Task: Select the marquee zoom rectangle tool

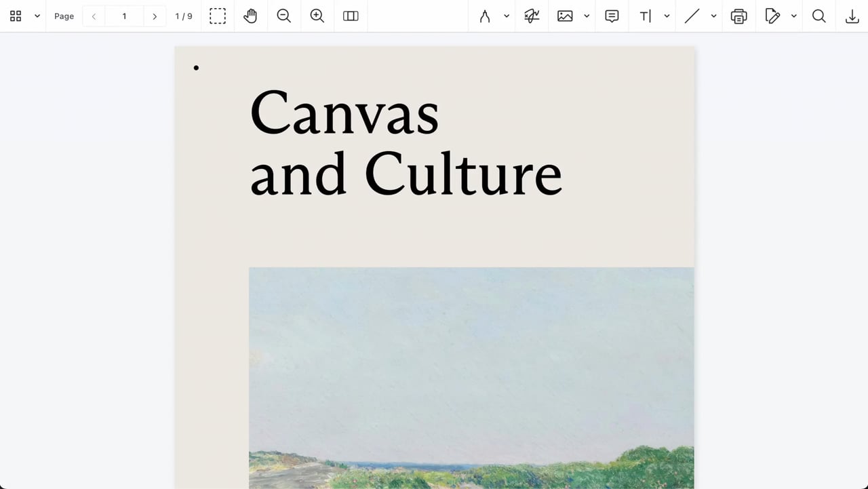Action: [x=218, y=16]
